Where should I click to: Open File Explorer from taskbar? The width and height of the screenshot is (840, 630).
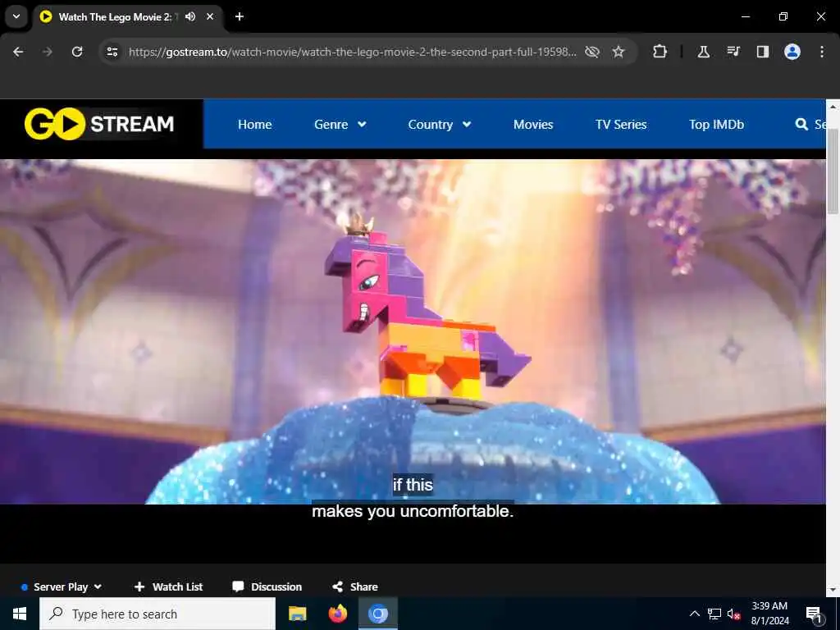click(297, 614)
